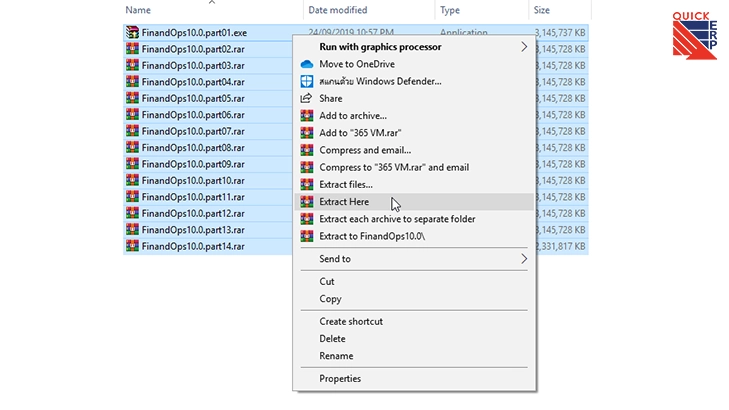Open Extract files... dialog
This screenshot has height=410, width=729.
(414, 184)
